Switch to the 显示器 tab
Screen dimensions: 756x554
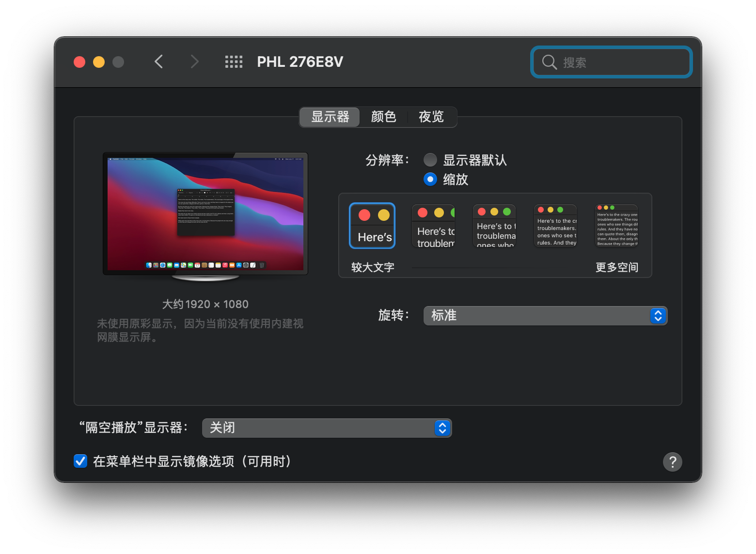pyautogui.click(x=330, y=117)
